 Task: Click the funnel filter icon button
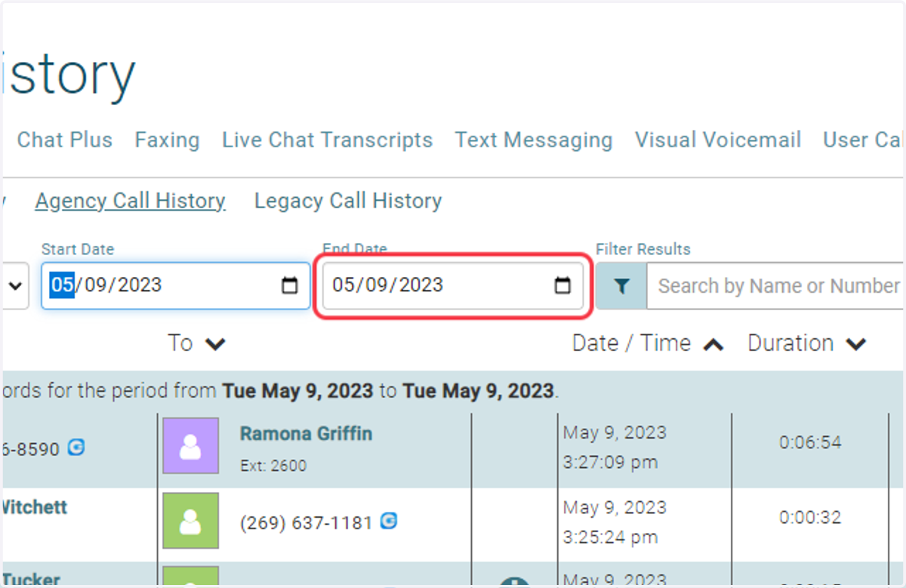pos(621,286)
